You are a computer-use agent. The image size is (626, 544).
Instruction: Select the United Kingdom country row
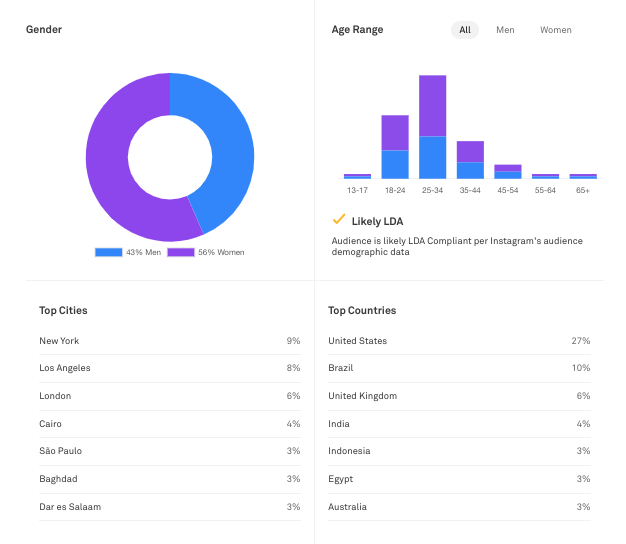pos(362,396)
